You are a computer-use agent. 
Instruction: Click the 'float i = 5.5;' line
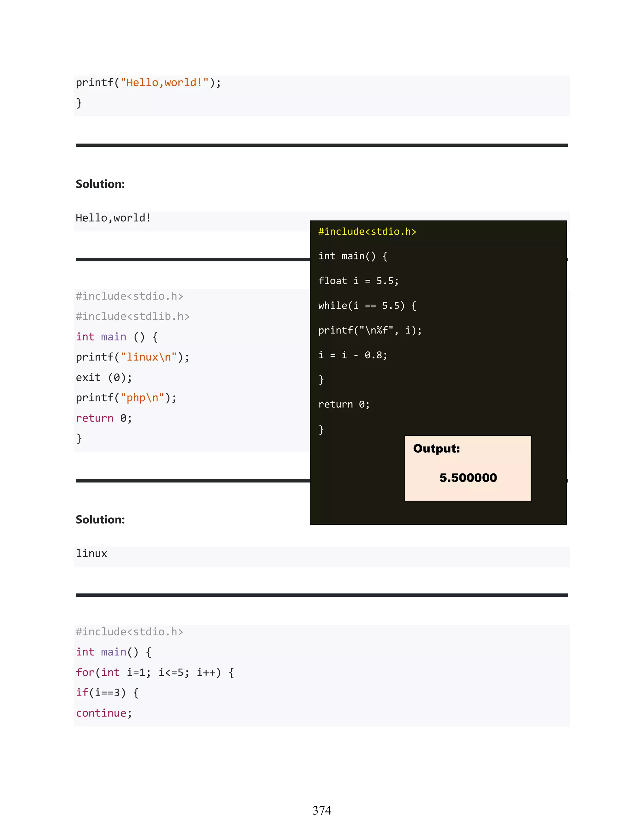pos(358,281)
